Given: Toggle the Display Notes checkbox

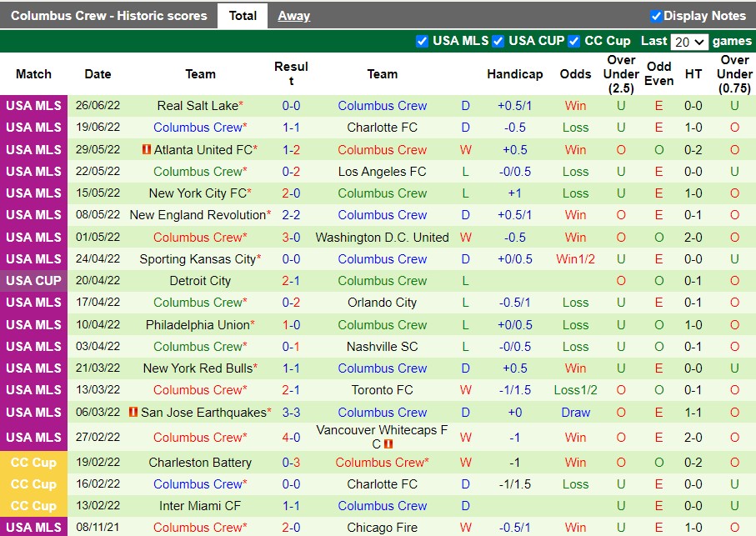Looking at the screenshot, I should (656, 17).
